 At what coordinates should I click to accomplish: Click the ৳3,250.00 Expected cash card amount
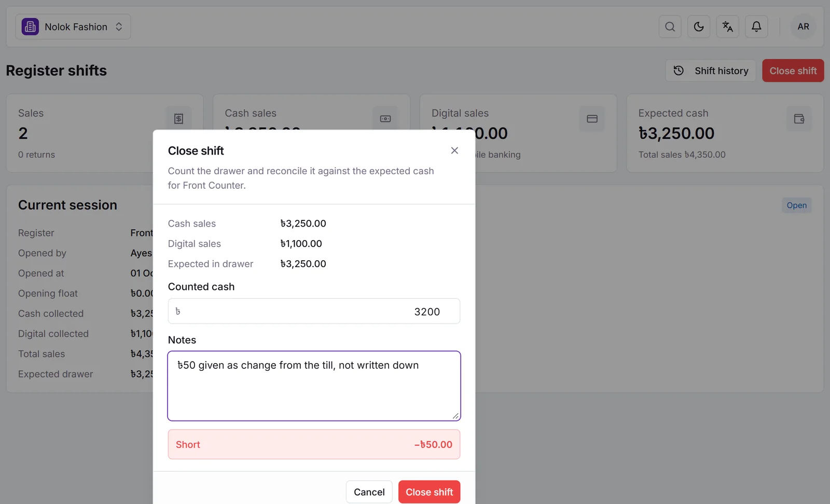point(676,133)
